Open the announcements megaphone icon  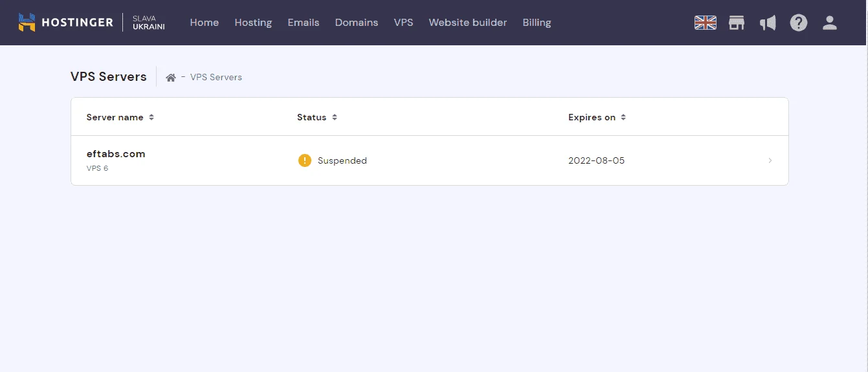click(x=768, y=23)
